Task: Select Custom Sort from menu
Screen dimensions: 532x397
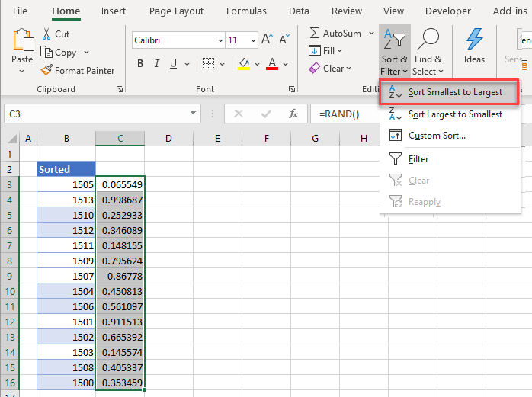Action: coord(437,136)
